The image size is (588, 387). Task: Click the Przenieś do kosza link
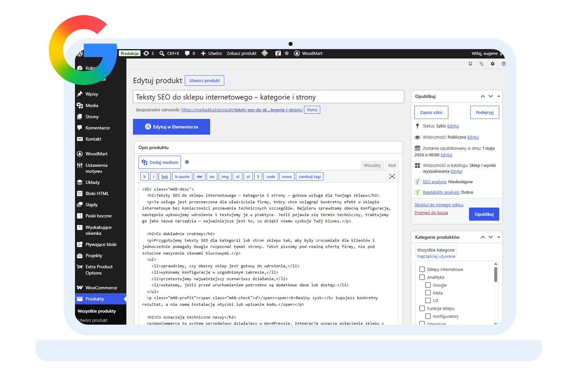tap(431, 212)
